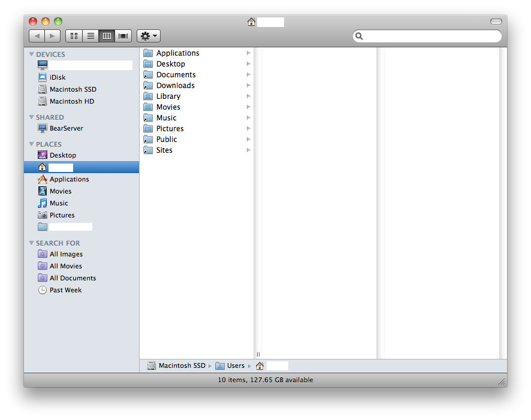Click in the Spotlight search field

[427, 36]
